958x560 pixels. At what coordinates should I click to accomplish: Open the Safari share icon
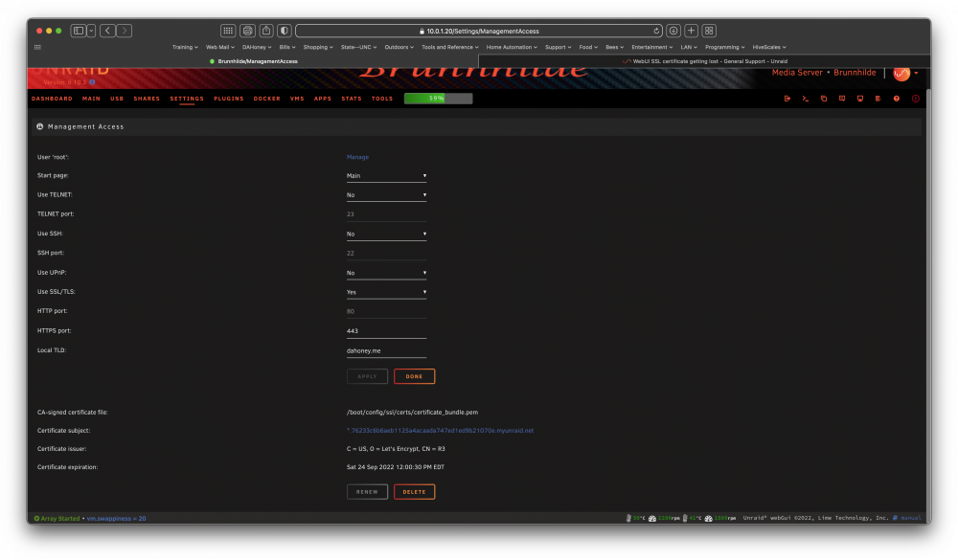(x=266, y=31)
